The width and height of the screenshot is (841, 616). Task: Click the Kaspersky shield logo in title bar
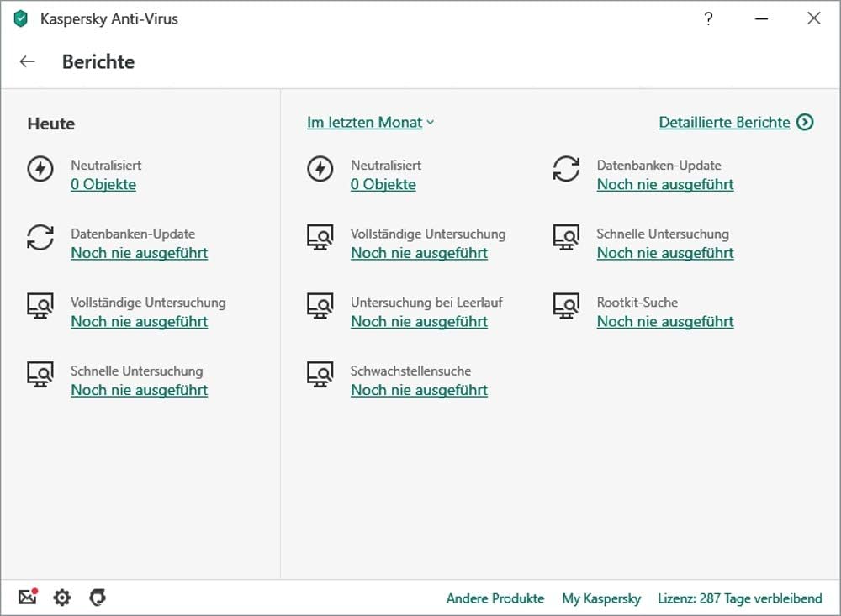click(x=22, y=18)
